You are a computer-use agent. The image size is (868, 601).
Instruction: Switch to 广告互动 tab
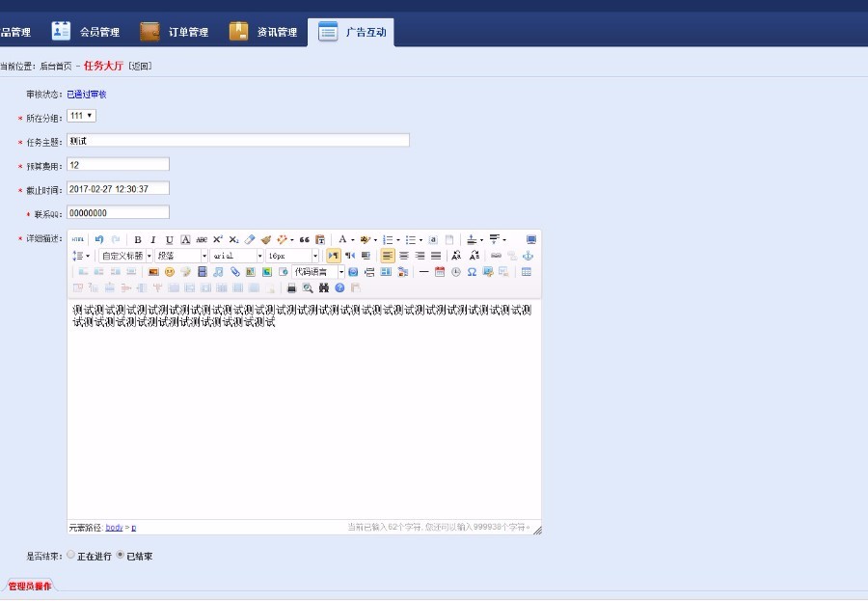coord(351,32)
